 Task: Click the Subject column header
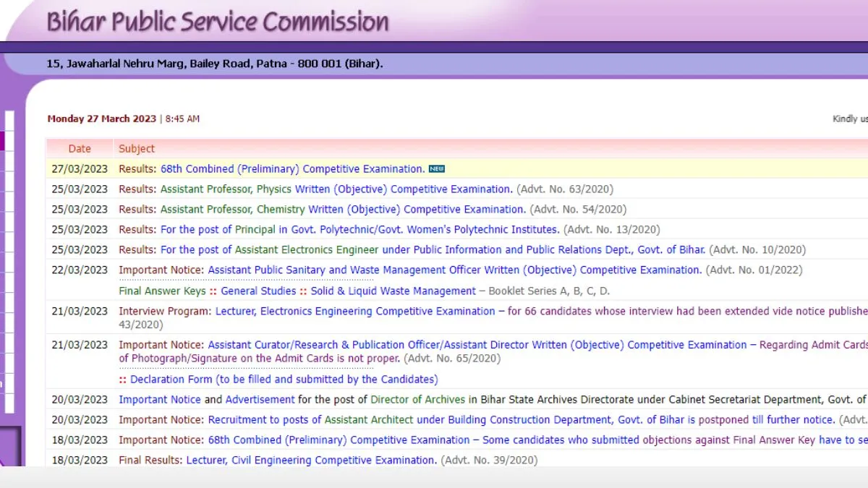[137, 149]
